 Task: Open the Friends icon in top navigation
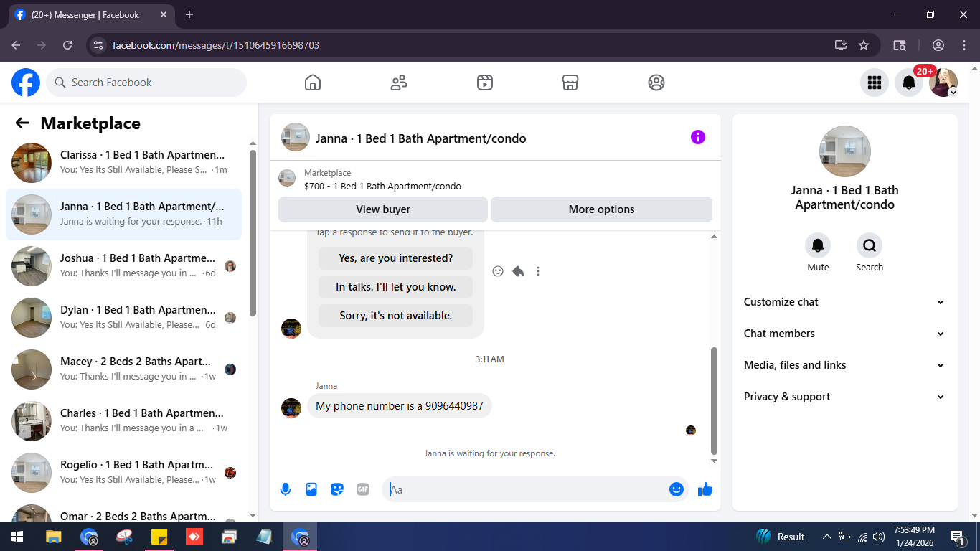click(399, 83)
